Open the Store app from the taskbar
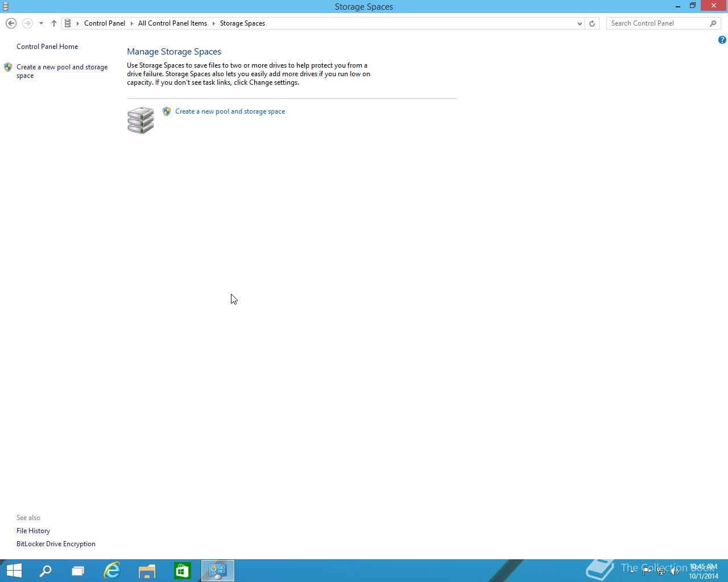Screen dimensions: 728x582 [183, 571]
